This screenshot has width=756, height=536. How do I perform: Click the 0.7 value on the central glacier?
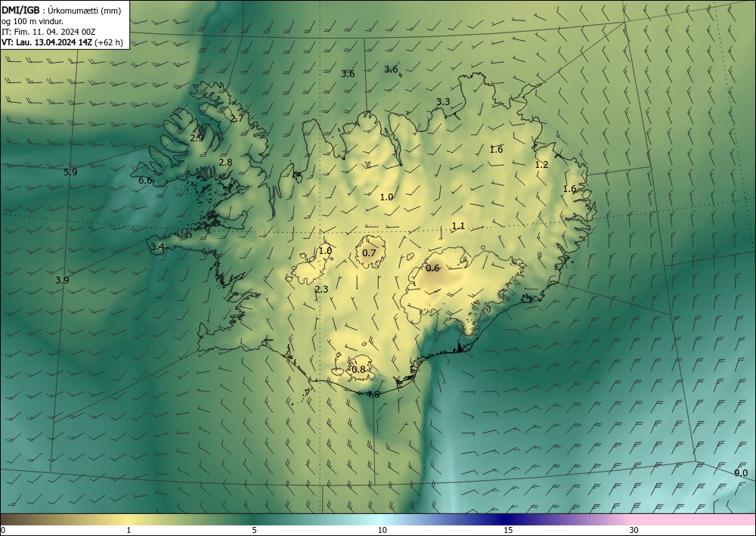point(369,253)
